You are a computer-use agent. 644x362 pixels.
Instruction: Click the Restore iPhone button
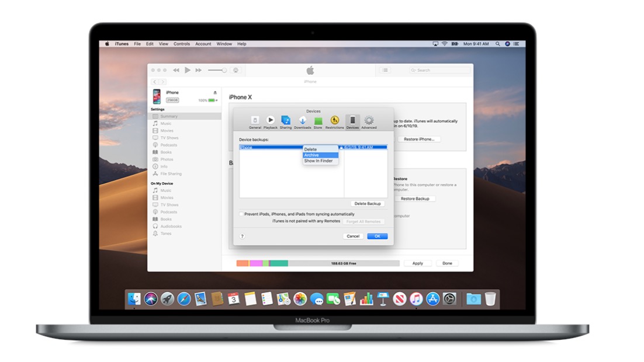(419, 139)
